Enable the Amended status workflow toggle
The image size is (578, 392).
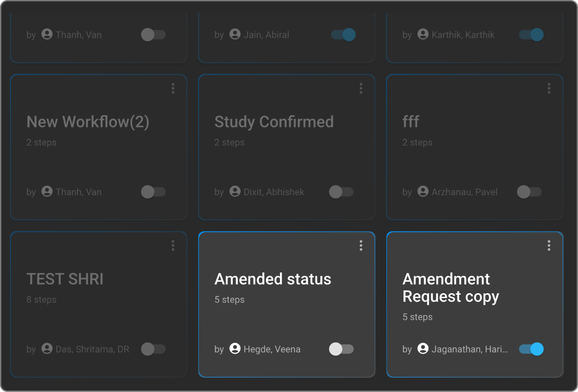tap(341, 349)
